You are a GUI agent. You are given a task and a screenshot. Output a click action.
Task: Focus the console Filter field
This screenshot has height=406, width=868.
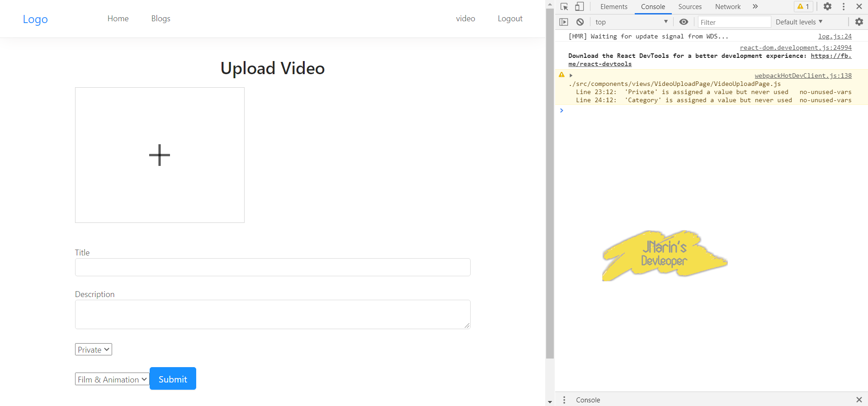click(x=734, y=22)
